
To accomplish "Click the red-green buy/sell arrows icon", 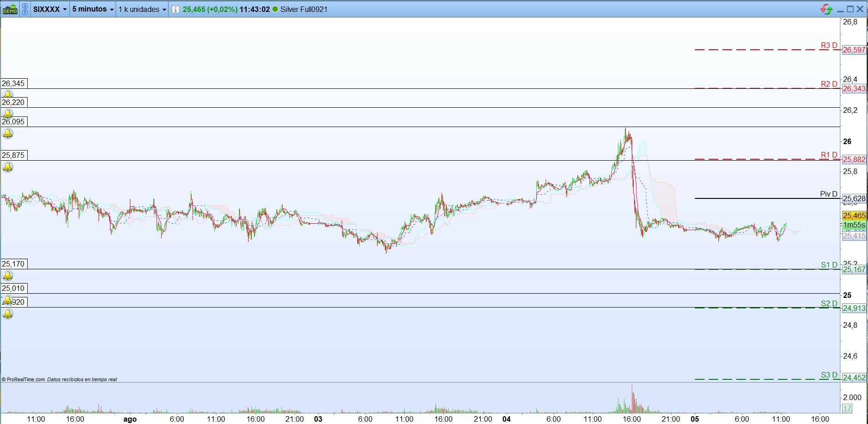I will click(826, 9).
